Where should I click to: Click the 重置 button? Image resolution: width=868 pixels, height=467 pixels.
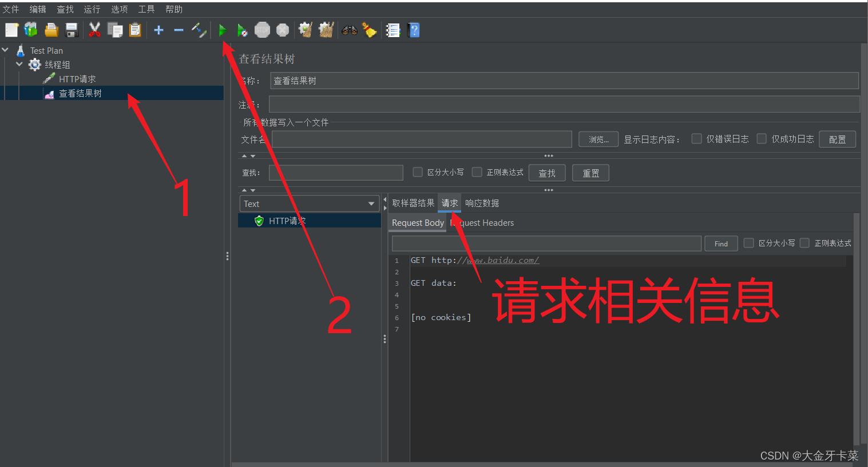tap(590, 173)
